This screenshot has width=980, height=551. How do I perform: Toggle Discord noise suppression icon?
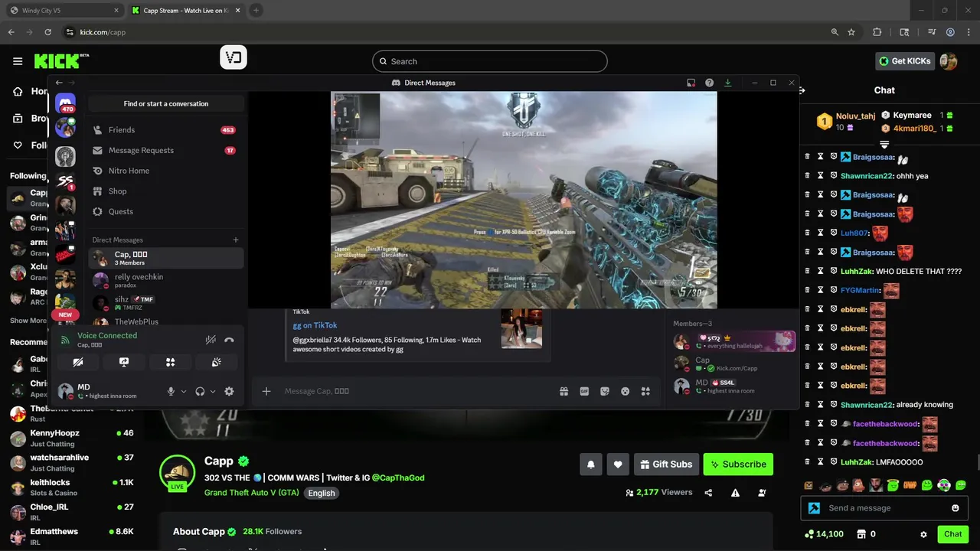point(211,340)
